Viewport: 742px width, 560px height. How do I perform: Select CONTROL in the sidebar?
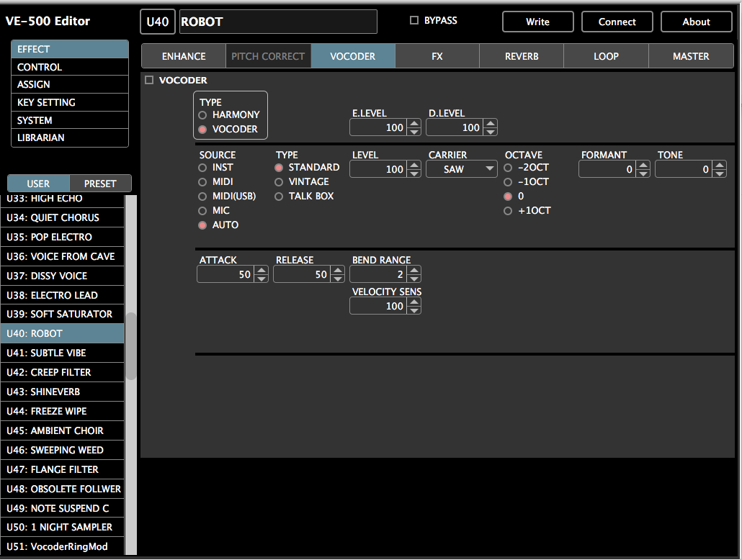[x=69, y=66]
